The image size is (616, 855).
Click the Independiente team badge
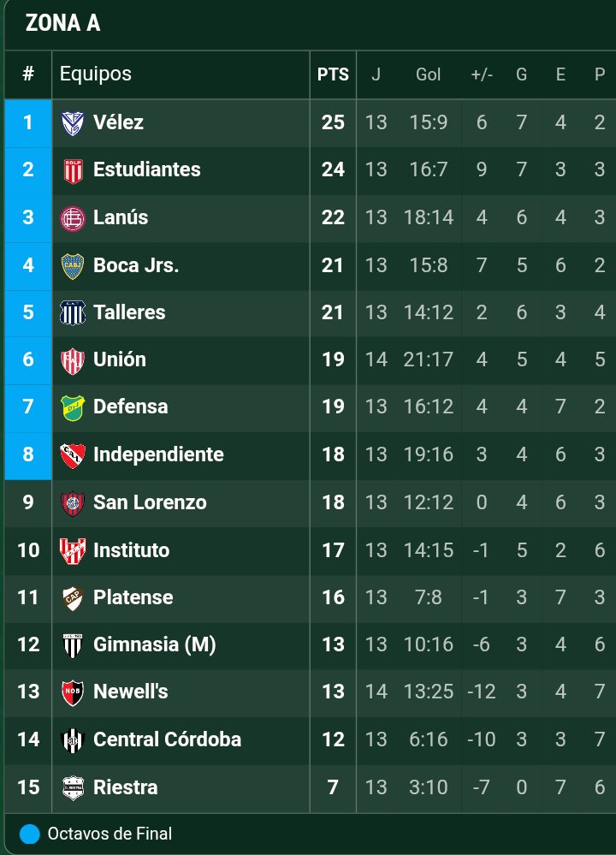[73, 455]
